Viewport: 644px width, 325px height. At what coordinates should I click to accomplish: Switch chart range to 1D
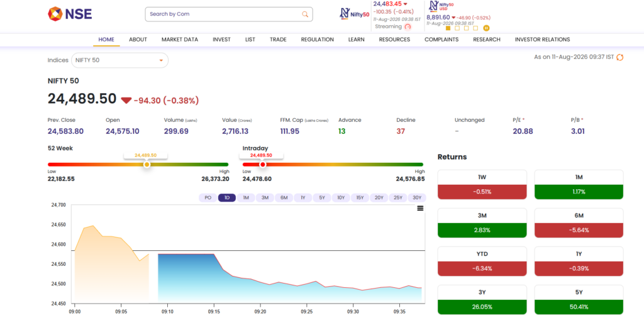[x=226, y=198]
